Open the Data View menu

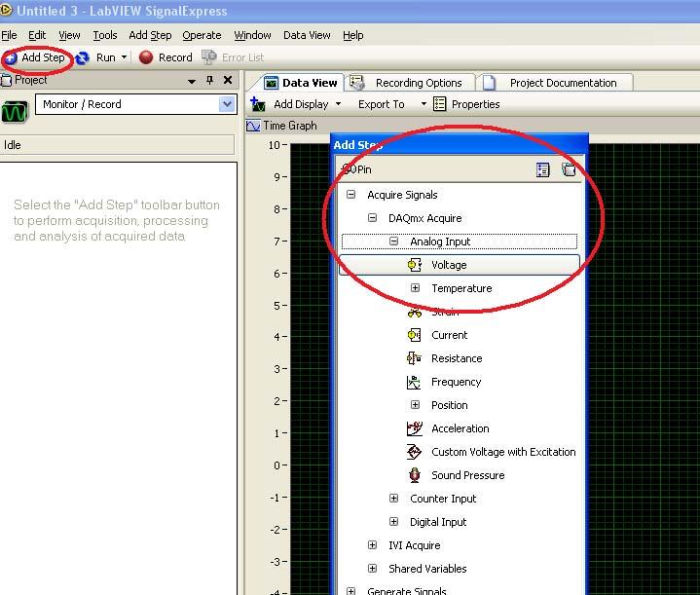pyautogui.click(x=307, y=35)
